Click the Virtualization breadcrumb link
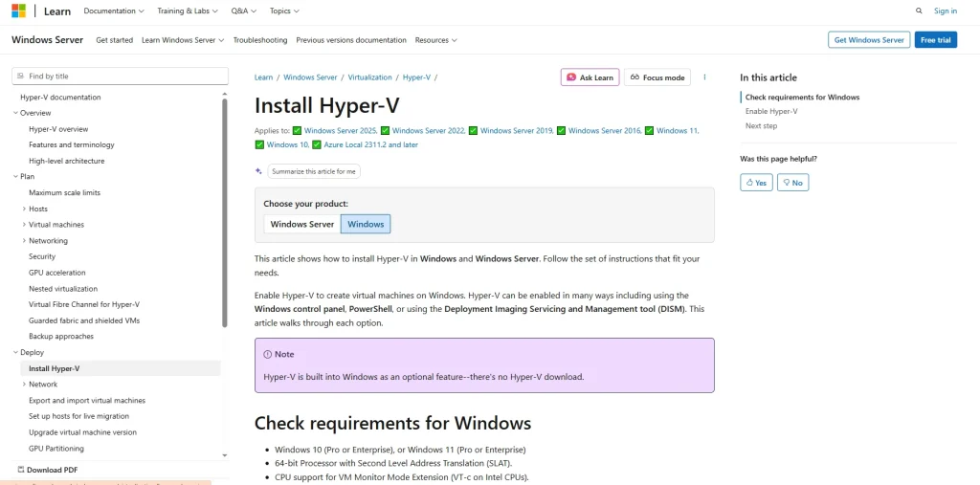The image size is (980, 485). click(370, 77)
